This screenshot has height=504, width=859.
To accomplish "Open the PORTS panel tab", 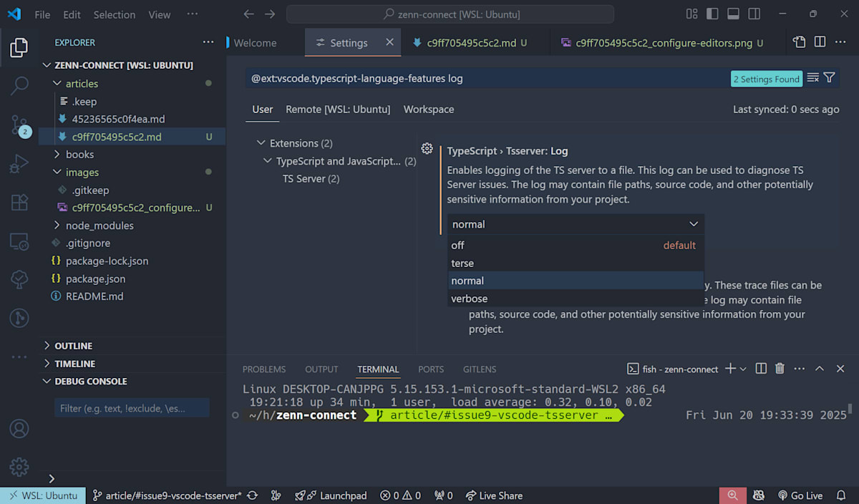I will (x=431, y=369).
